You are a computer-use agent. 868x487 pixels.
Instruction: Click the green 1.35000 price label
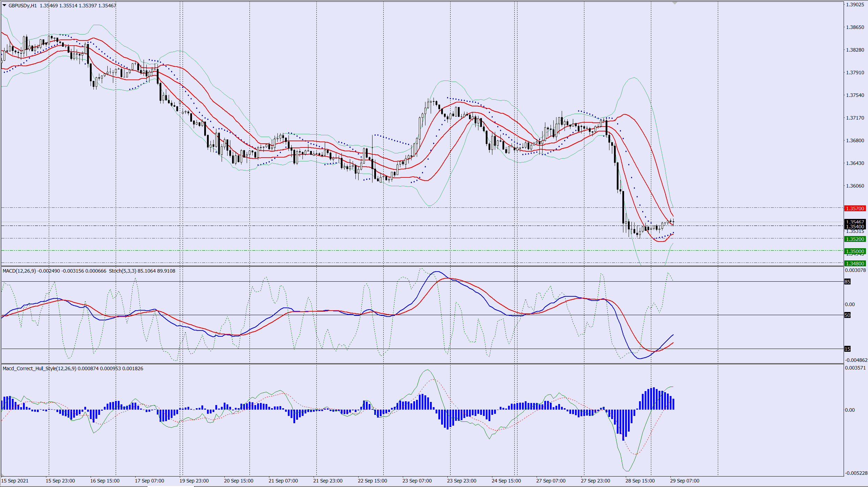(x=855, y=251)
